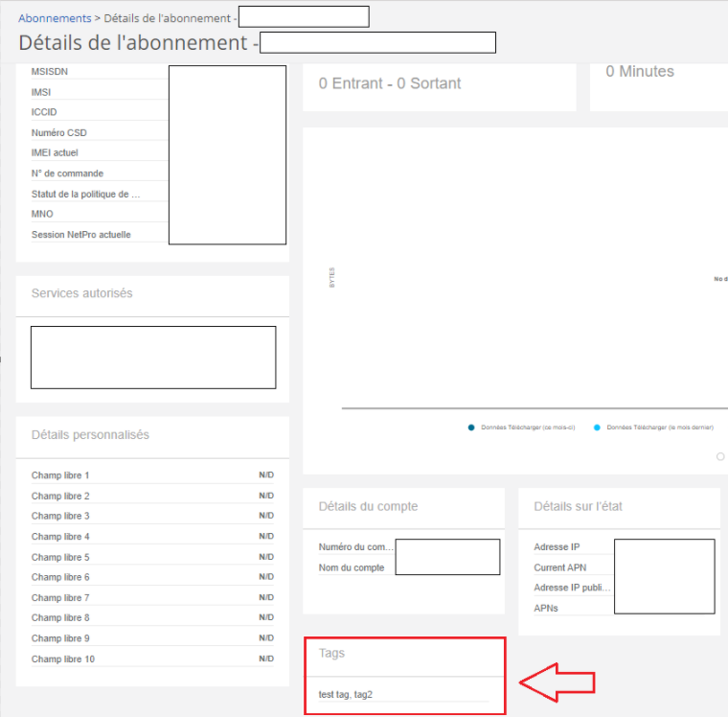Click the Abonnements breadcrumb link
The width and height of the screenshot is (728, 717).
(55, 18)
